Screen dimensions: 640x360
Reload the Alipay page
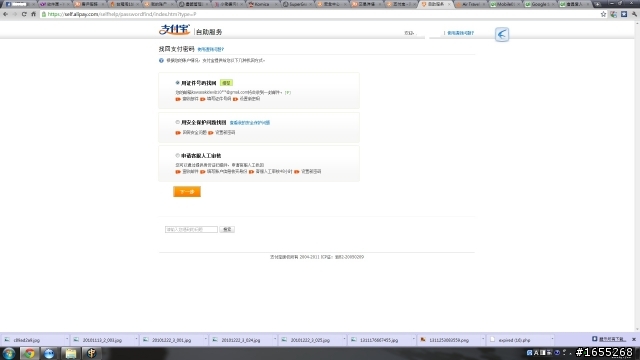coord(24,14)
